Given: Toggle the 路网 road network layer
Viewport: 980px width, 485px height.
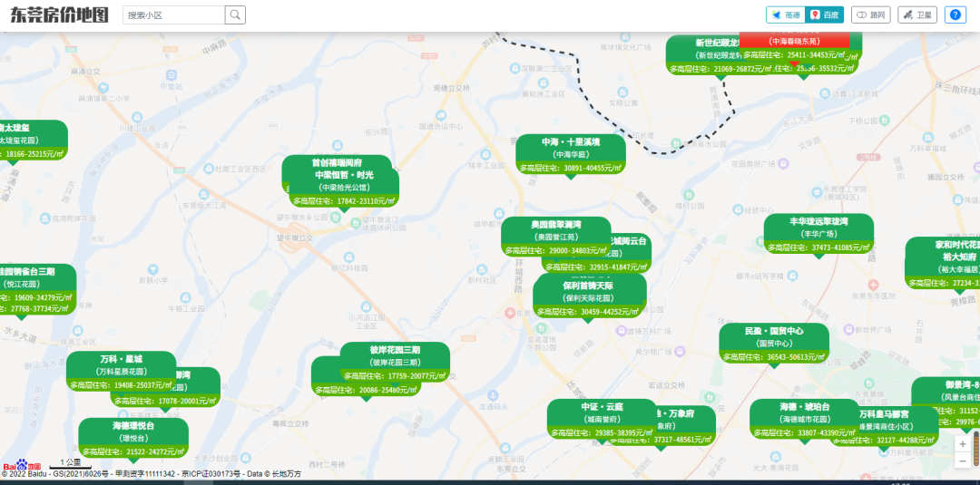Looking at the screenshot, I should pos(870,15).
